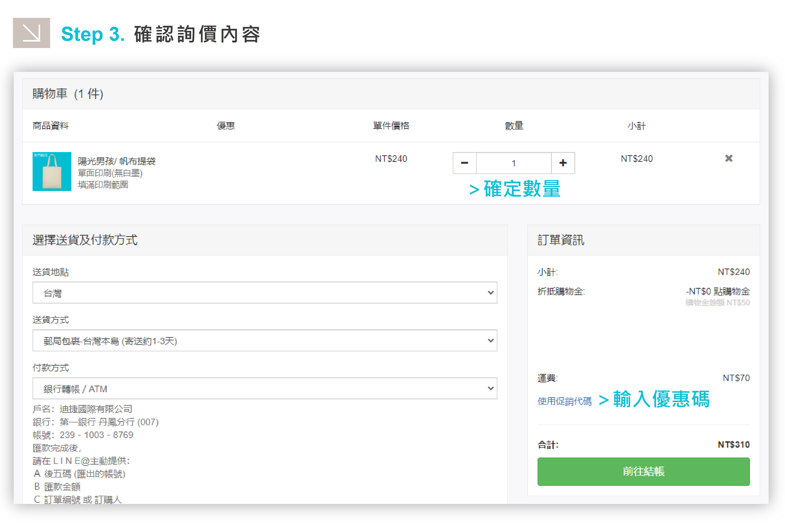Viewport: 785px width, 532px height.
Task: Click the quantity input field
Action: point(513,163)
